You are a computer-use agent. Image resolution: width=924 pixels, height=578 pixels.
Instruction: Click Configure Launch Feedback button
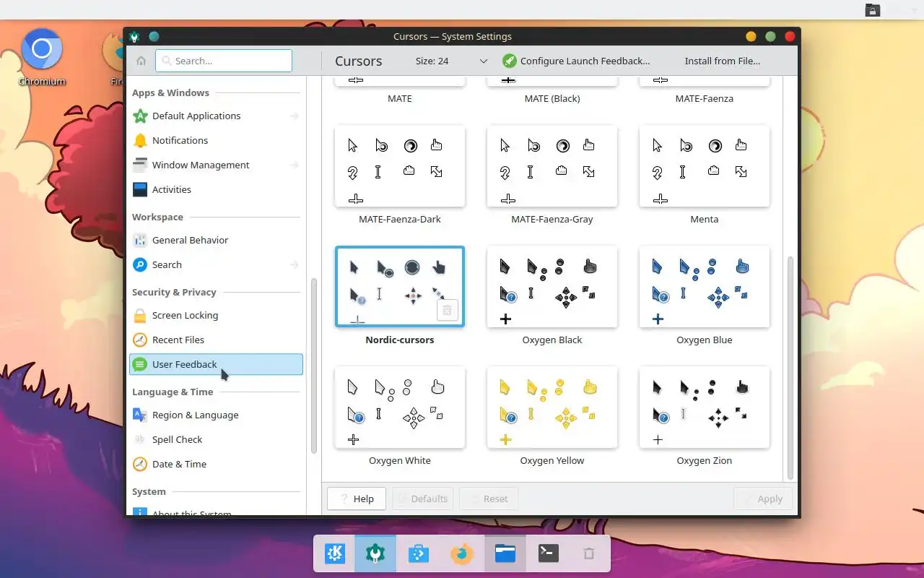pos(576,61)
